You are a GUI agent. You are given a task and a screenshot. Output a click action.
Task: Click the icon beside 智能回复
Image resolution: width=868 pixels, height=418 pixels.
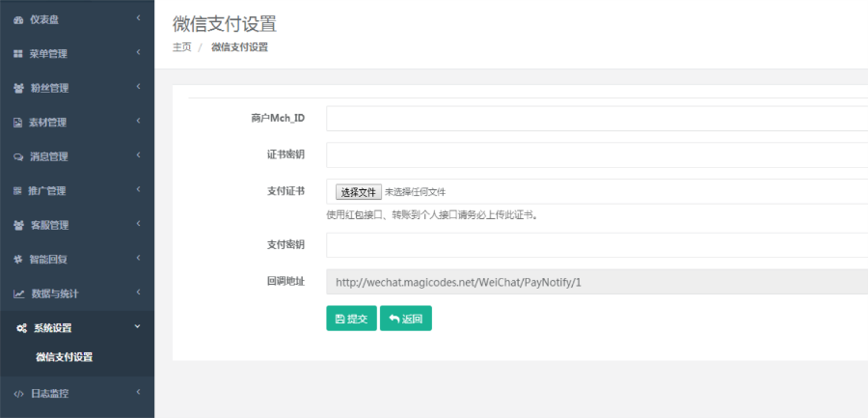click(x=17, y=260)
